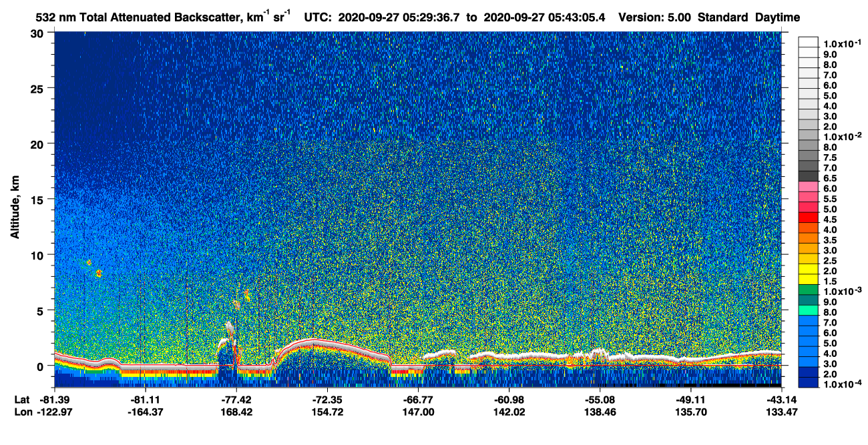Click longitude value 154.72
This screenshot has height=445, width=868.
point(327,412)
